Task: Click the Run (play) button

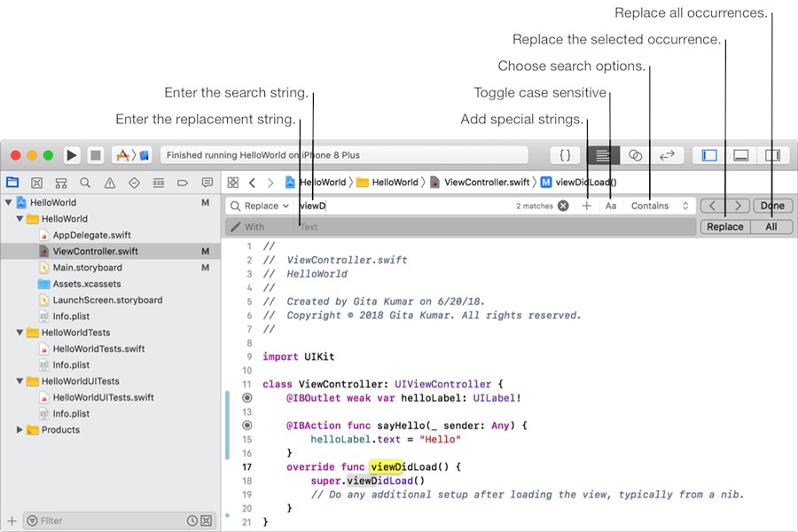Action: [x=72, y=155]
